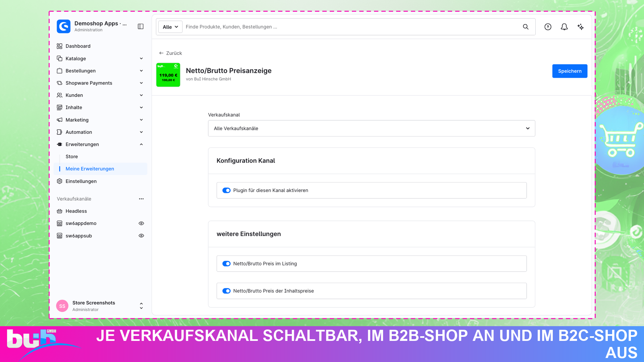Click the Automation icon
Viewport: 644px width, 362px height.
tap(59, 132)
